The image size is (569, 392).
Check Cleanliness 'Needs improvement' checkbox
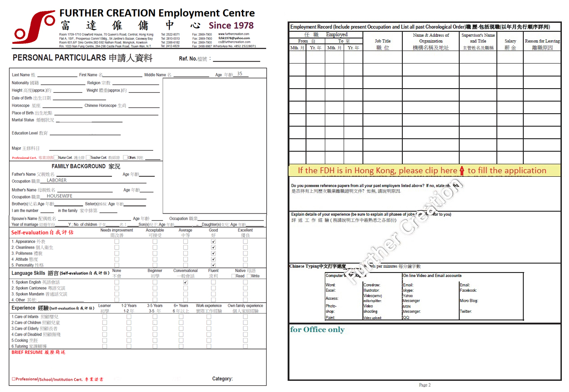pos(117,247)
